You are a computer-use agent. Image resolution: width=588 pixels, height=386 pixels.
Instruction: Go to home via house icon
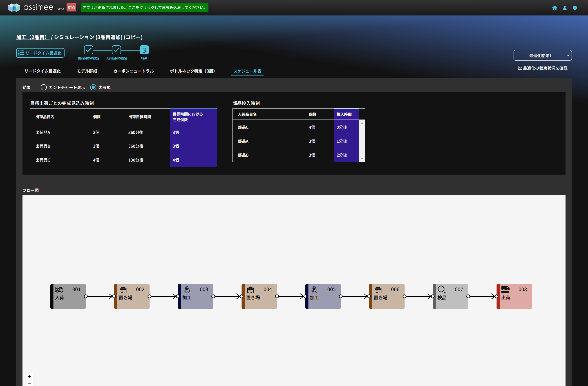pyautogui.click(x=555, y=8)
